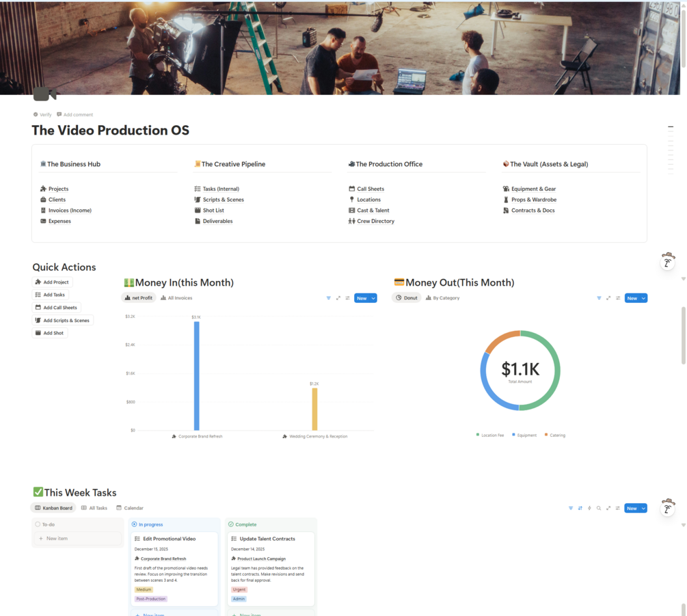Screen dimensions: 687x616
Task: Click the filter icon in This Week Tasks
Action: 571,508
